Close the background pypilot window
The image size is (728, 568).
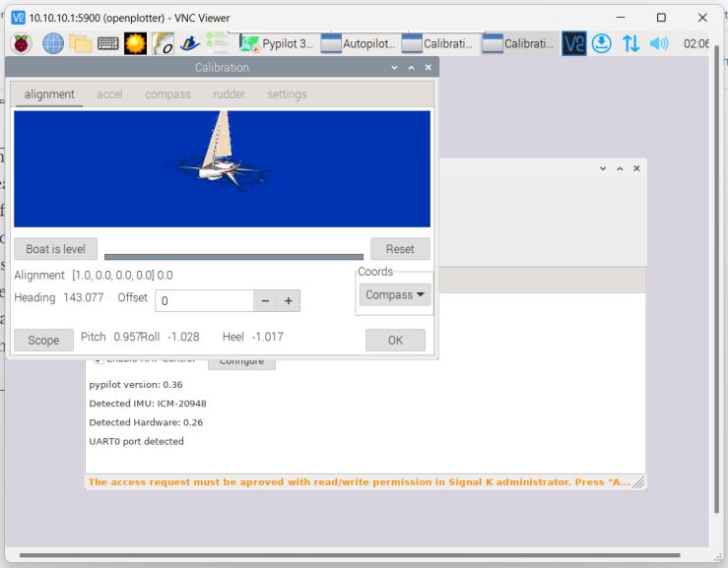pos(636,168)
